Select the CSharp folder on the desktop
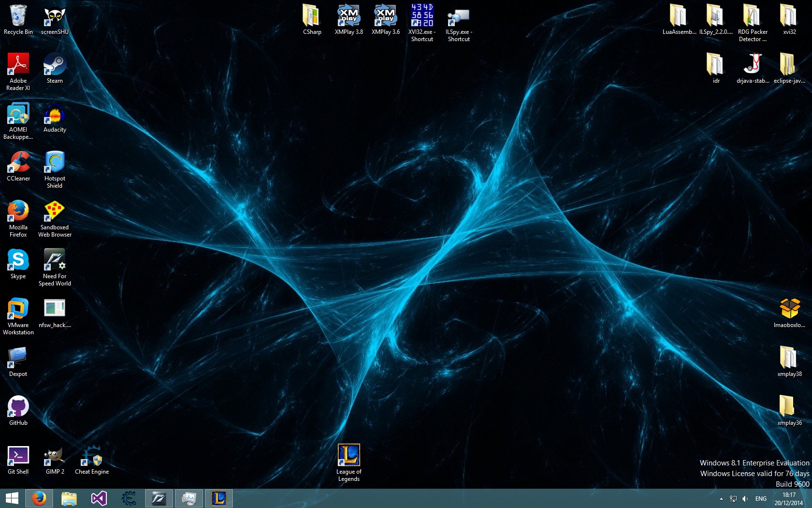Screen dimensions: 812x508 312,20
